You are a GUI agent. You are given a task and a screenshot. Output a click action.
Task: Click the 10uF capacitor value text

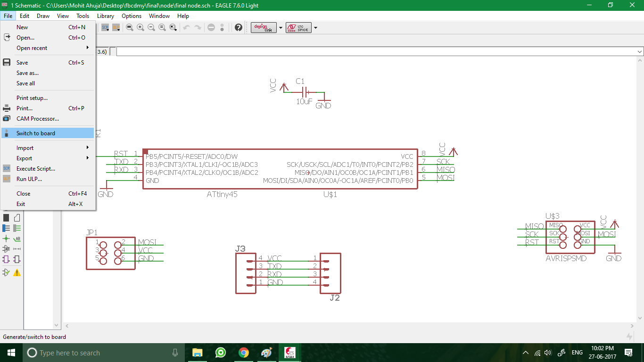coord(304,101)
